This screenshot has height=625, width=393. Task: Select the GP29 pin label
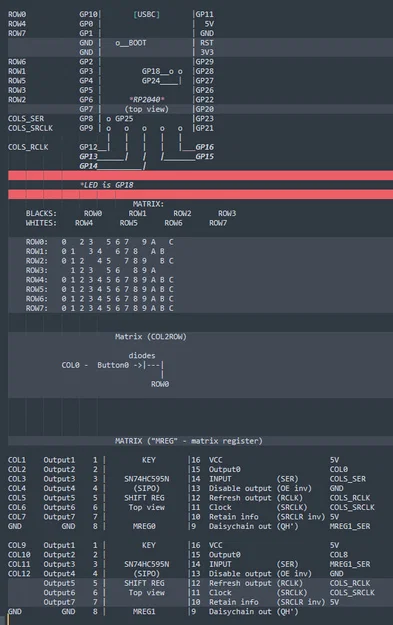tap(204, 62)
